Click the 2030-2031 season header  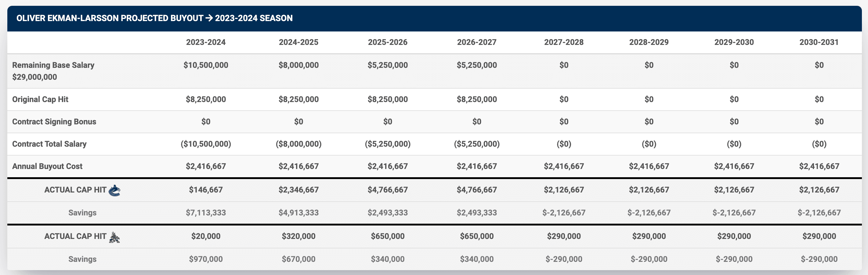pyautogui.click(x=819, y=42)
